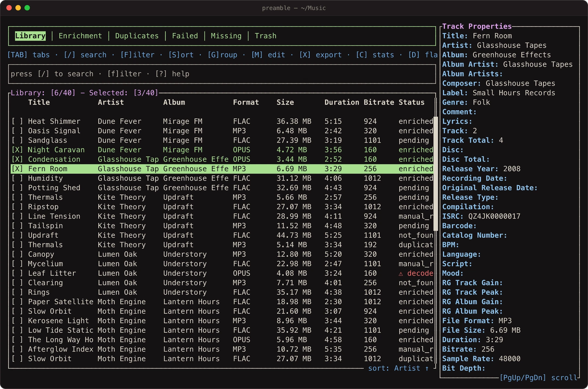Activate the [F]ilter shortcut
Viewport: 588px width, 389px height.
pyautogui.click(x=138, y=55)
